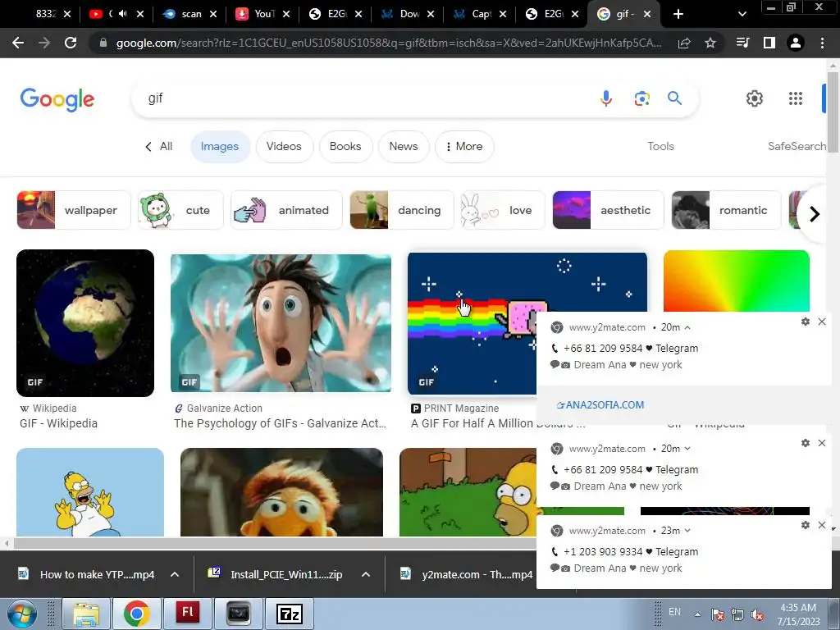840x630 pixels.
Task: Open ANA2SOFIA.COM notification link
Action: pos(600,405)
